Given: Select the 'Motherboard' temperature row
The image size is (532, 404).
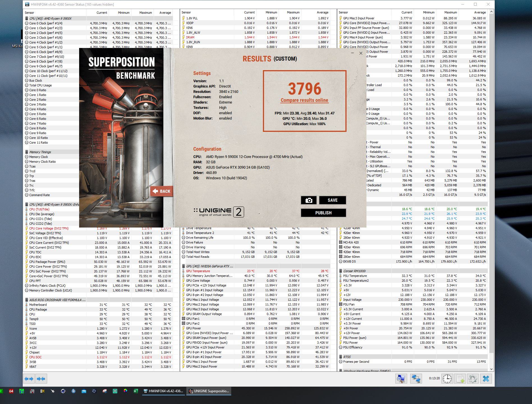Looking at the screenshot, I should tap(98, 305).
